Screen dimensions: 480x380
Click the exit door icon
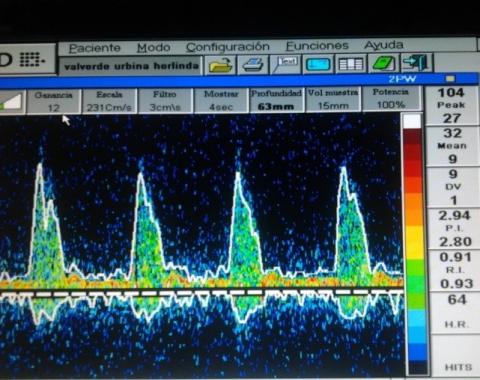click(416, 63)
